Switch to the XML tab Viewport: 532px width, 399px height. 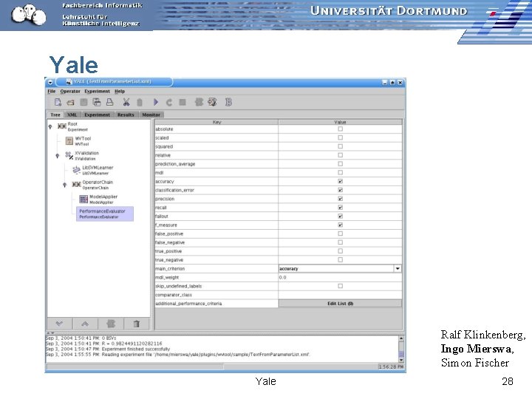[72, 115]
